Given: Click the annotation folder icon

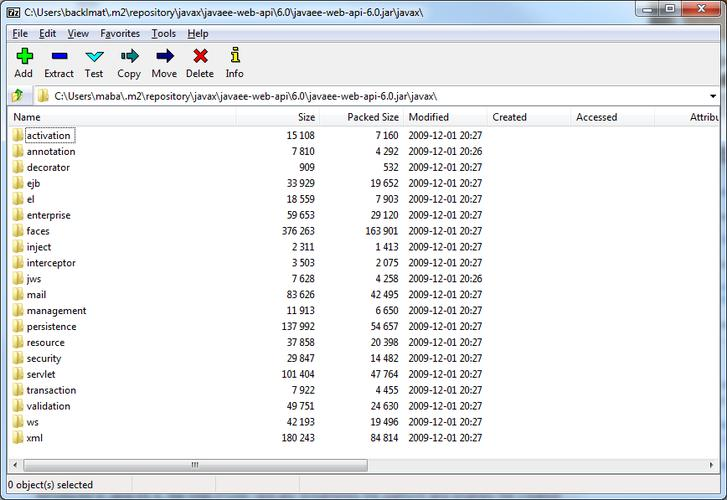Looking at the screenshot, I should 18,151.
